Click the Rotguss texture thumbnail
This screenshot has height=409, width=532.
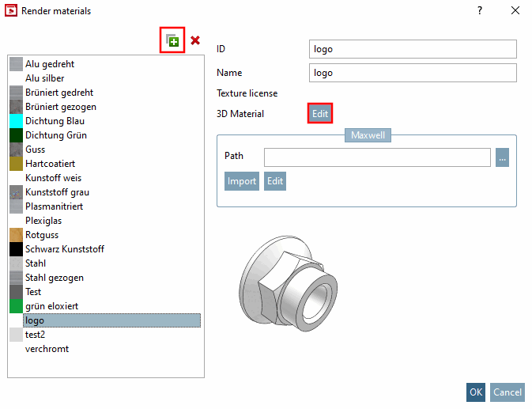point(16,235)
